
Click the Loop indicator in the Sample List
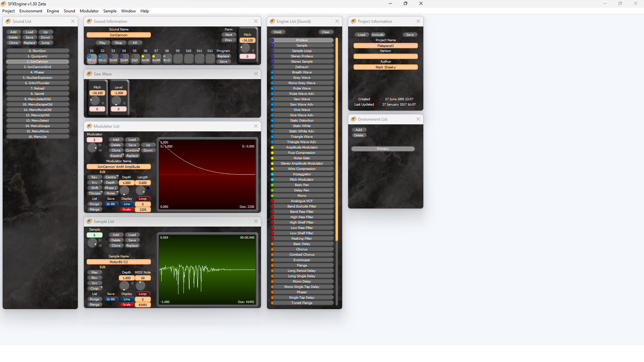(143, 294)
